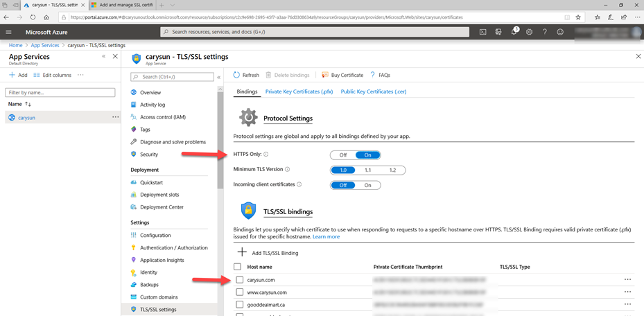Click Buy Certificate in toolbar

pos(342,75)
